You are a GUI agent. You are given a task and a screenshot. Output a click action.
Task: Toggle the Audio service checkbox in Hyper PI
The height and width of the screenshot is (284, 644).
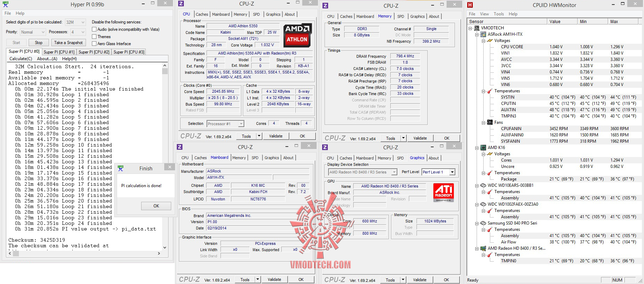[x=94, y=29]
